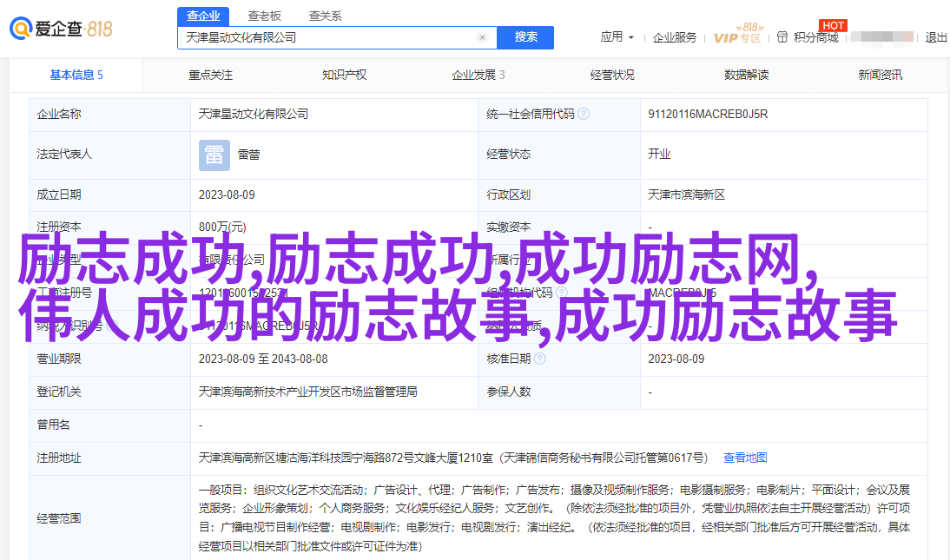
Task: Click the 雷 avatar icon of legal representative
Action: tap(214, 155)
